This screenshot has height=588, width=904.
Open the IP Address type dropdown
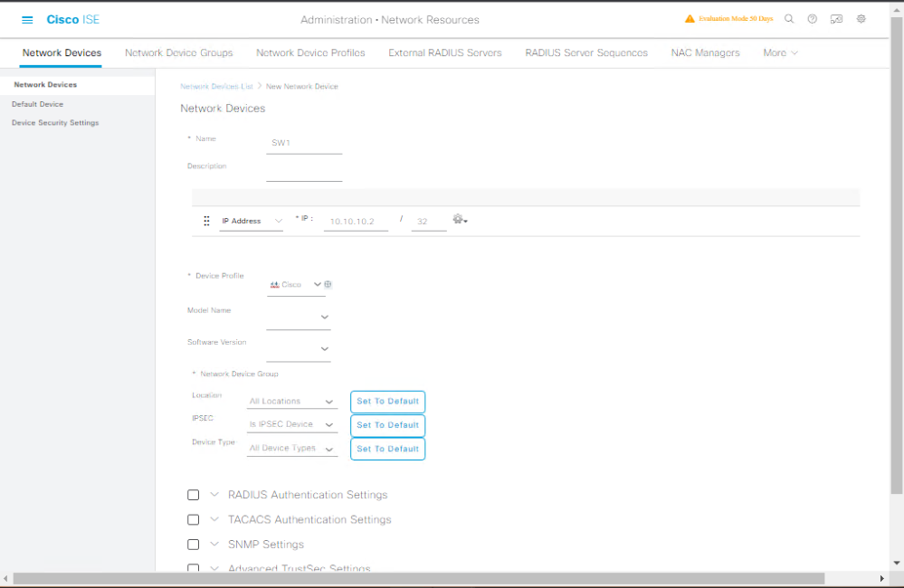click(252, 222)
